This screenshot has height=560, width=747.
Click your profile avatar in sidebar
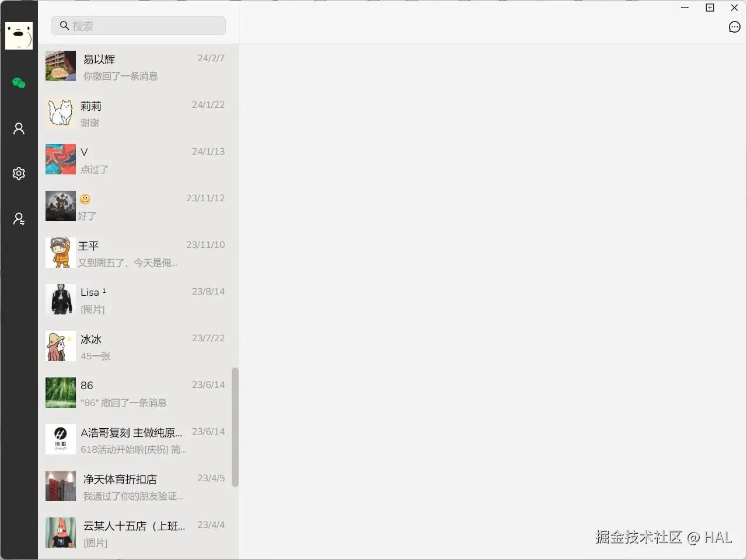(x=18, y=36)
